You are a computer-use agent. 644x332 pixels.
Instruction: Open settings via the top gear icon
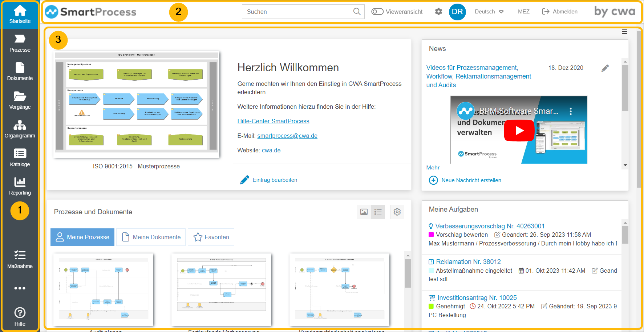pyautogui.click(x=438, y=12)
